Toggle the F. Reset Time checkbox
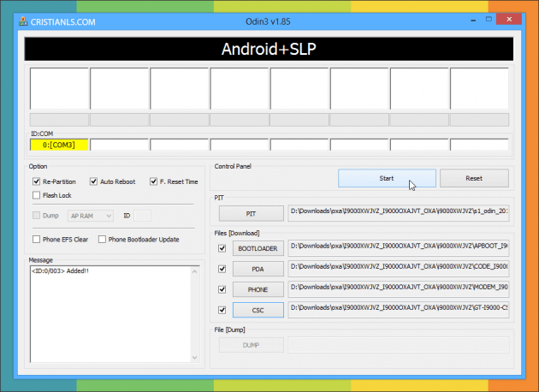The image size is (539, 392). pyautogui.click(x=153, y=181)
